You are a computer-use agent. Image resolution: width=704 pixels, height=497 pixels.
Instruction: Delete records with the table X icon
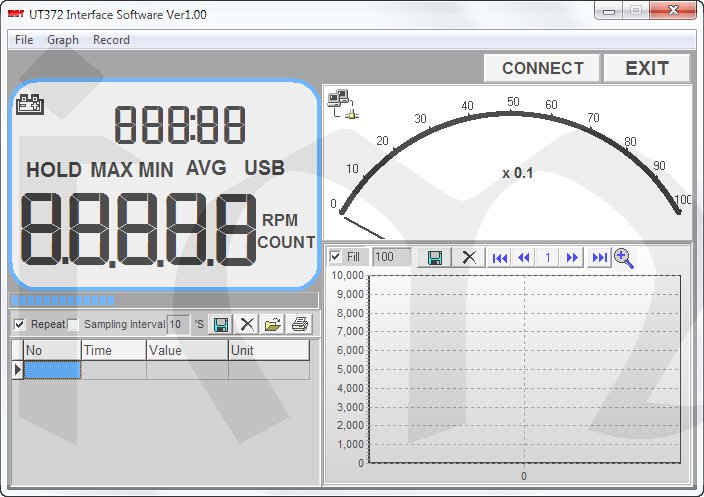pyautogui.click(x=247, y=324)
